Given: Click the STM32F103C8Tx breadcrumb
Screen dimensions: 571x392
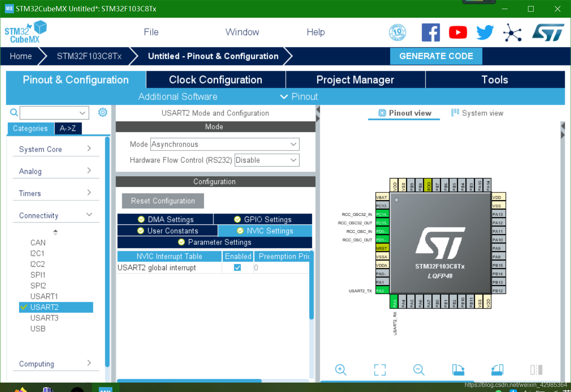Looking at the screenshot, I should click(x=89, y=56).
